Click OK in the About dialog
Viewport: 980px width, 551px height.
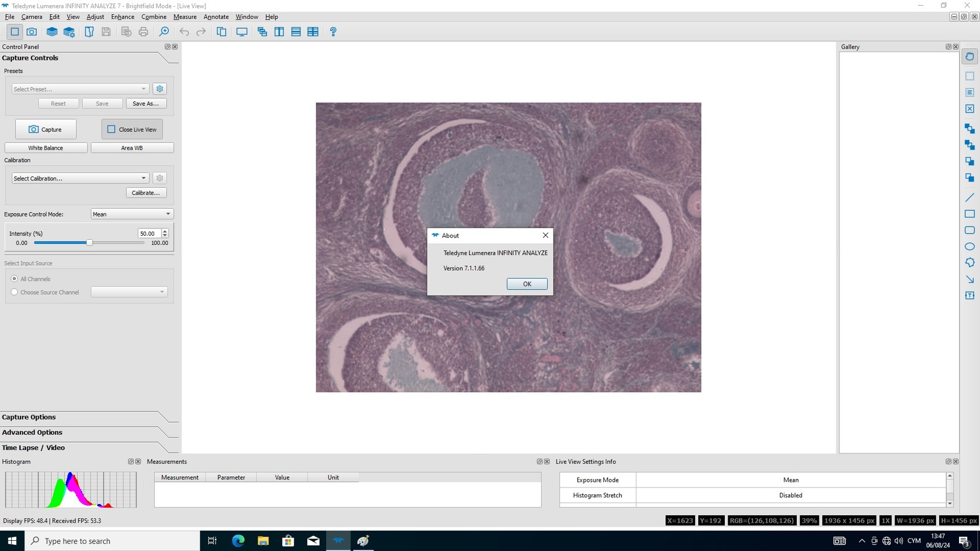pyautogui.click(x=527, y=284)
